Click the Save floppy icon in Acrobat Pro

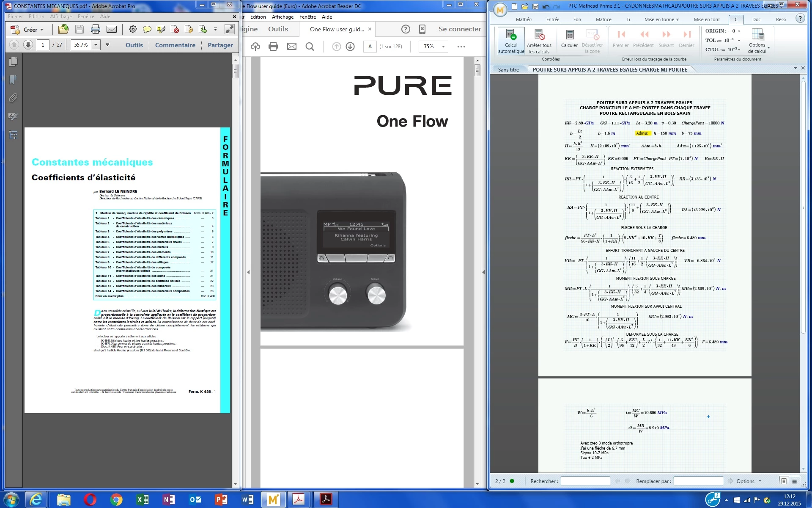tap(79, 29)
